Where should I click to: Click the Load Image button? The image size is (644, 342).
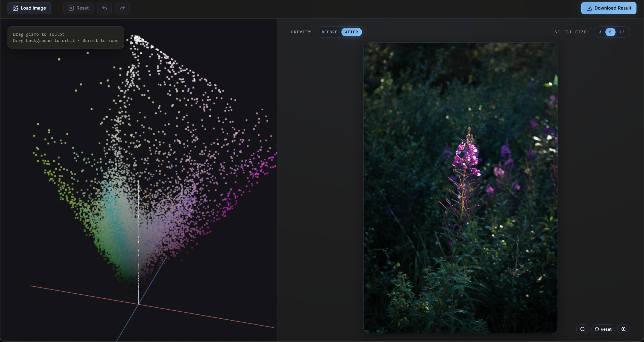tap(29, 8)
